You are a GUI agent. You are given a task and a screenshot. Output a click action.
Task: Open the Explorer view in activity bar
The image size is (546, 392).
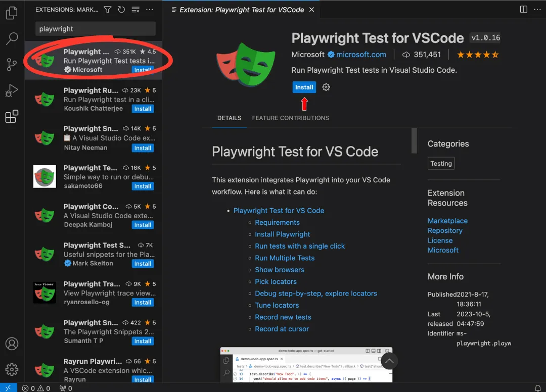coord(12,13)
